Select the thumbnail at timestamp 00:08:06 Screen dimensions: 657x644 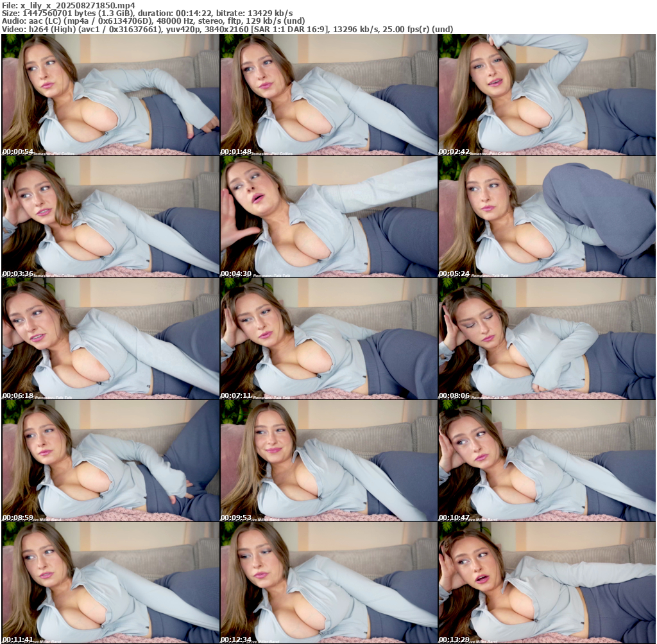(x=547, y=339)
